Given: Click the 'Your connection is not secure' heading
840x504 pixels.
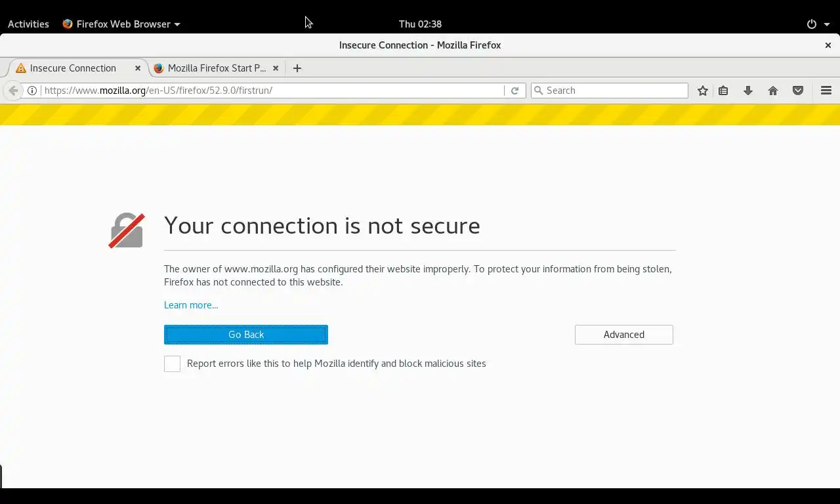Looking at the screenshot, I should coord(322,226).
